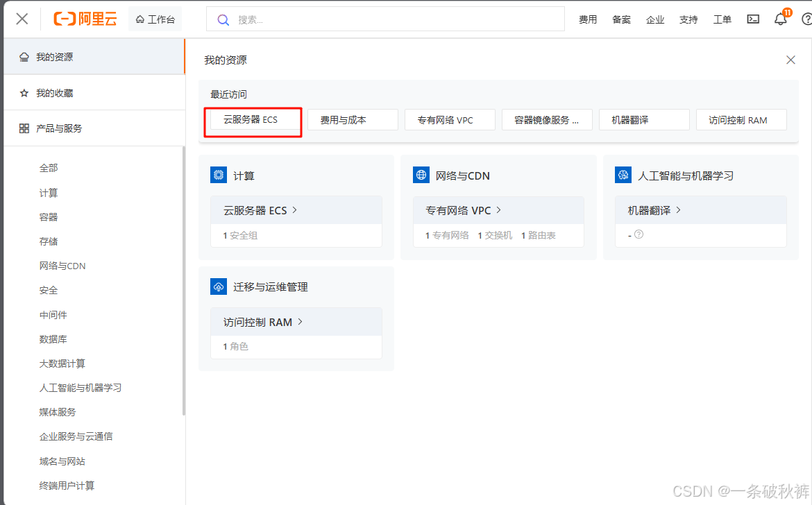Open the 工作台 home link
Viewport: 812px width, 505px height.
[155, 19]
